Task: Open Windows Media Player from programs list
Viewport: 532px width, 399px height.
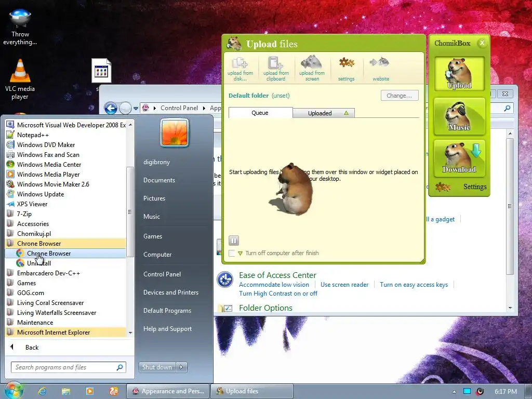Action: 65,174
